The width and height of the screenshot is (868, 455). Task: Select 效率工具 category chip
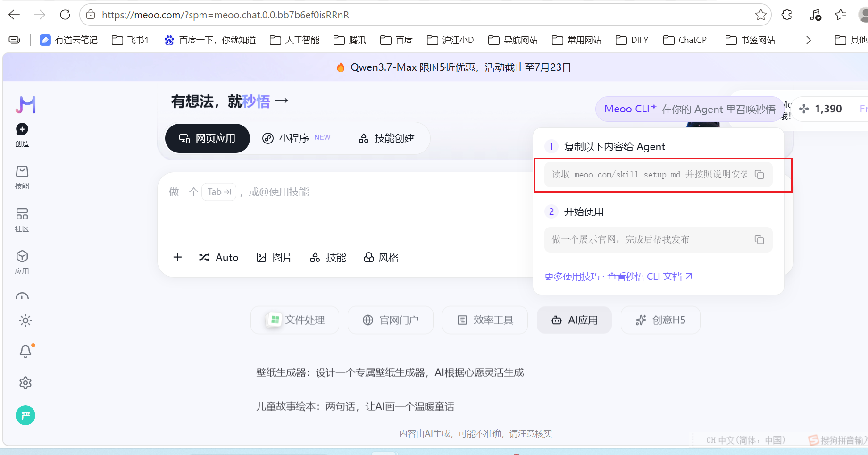(484, 320)
